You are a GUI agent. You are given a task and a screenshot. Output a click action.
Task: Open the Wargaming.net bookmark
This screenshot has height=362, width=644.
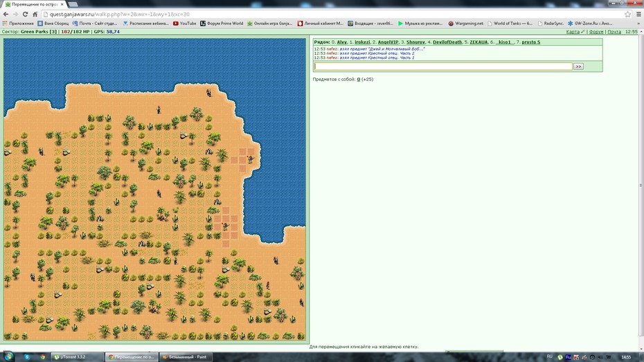pyautogui.click(x=465, y=24)
